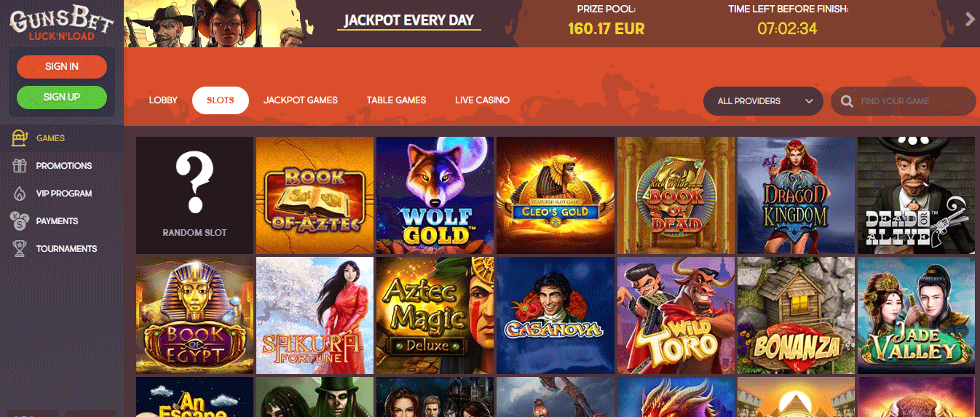Click the search magnifier icon
Viewport: 980px width, 417px height.
(847, 101)
